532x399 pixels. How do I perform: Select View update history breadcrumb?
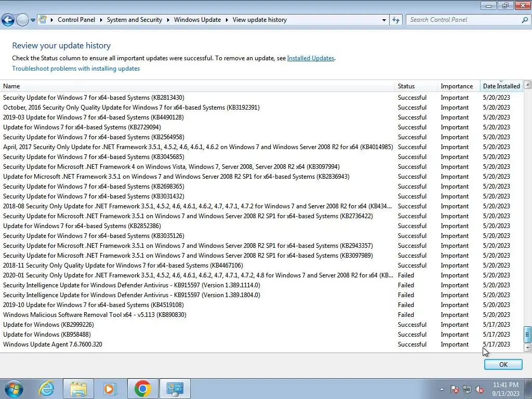pyautogui.click(x=260, y=20)
